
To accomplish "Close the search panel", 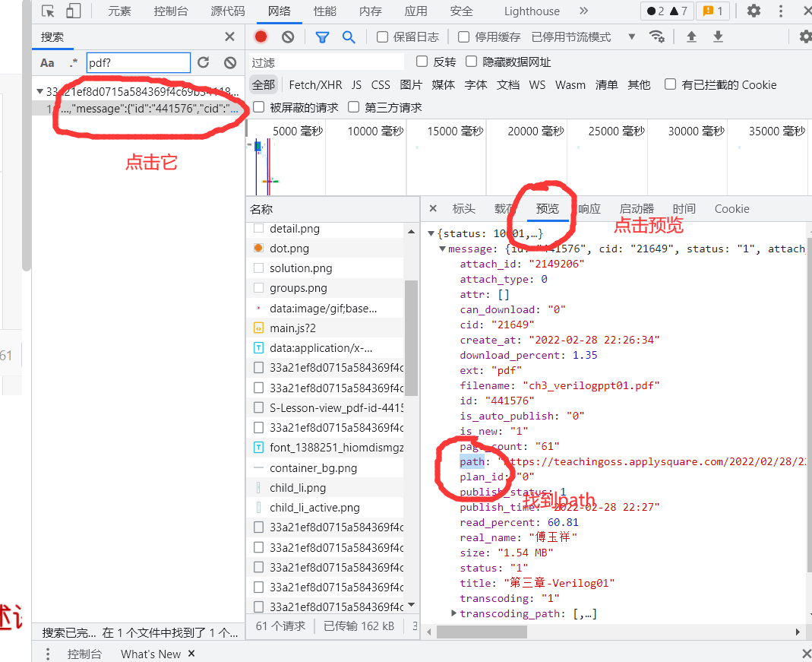I will coord(229,36).
